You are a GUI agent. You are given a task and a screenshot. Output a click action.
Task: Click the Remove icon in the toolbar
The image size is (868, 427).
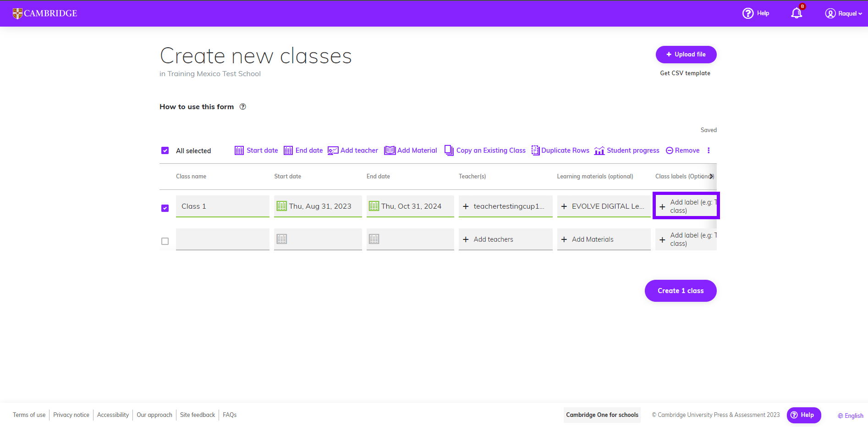point(670,150)
